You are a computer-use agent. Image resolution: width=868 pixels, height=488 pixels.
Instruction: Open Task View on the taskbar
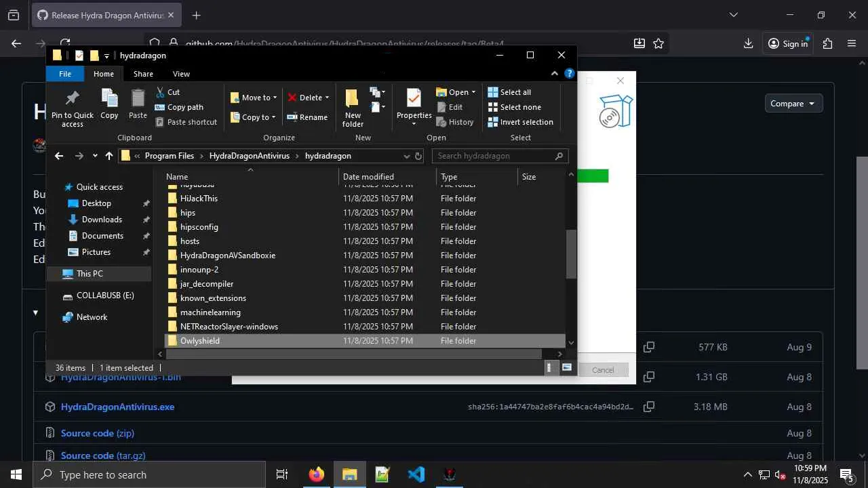282,474
